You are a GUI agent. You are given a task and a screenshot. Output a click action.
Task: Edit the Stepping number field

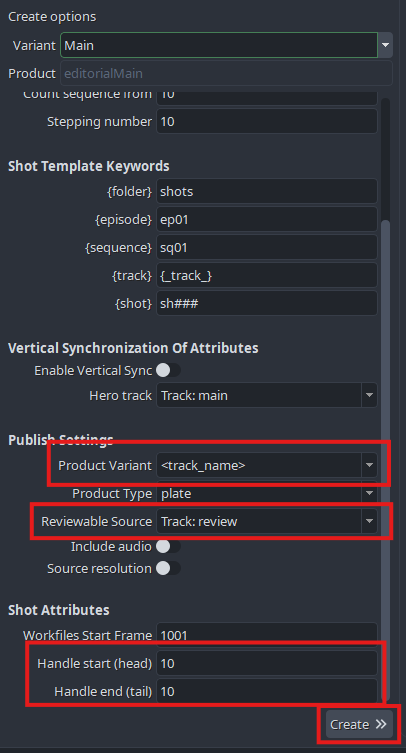[x=267, y=121]
